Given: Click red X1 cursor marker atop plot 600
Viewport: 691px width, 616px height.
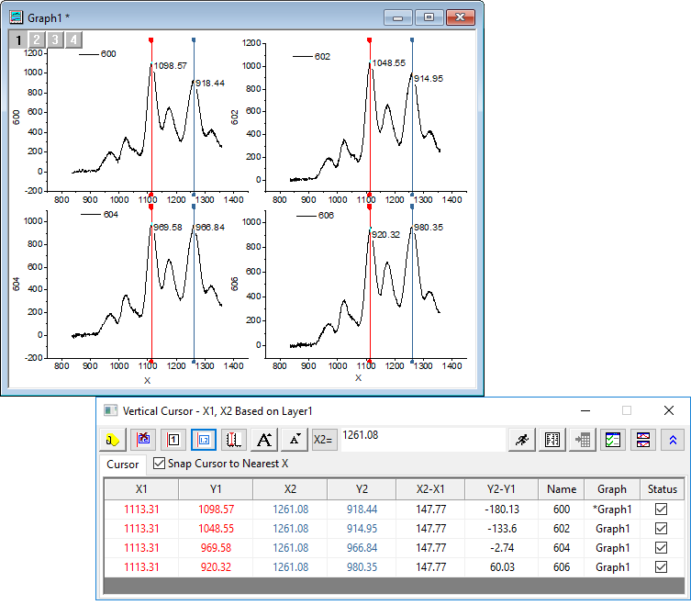Looking at the screenshot, I should pos(151,39).
